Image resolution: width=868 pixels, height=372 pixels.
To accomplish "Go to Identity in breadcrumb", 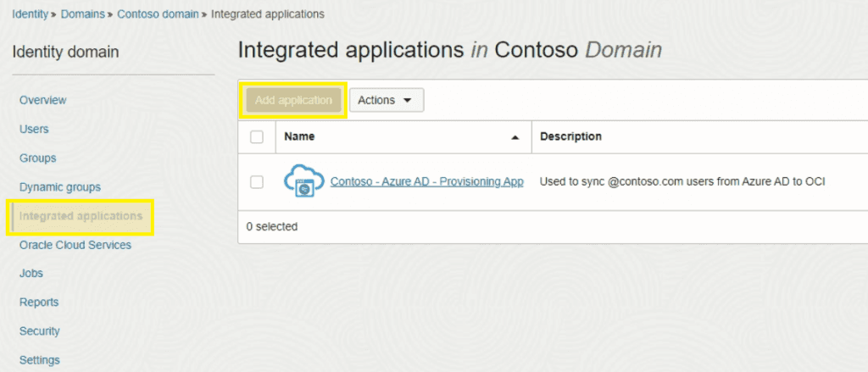I will [x=31, y=14].
